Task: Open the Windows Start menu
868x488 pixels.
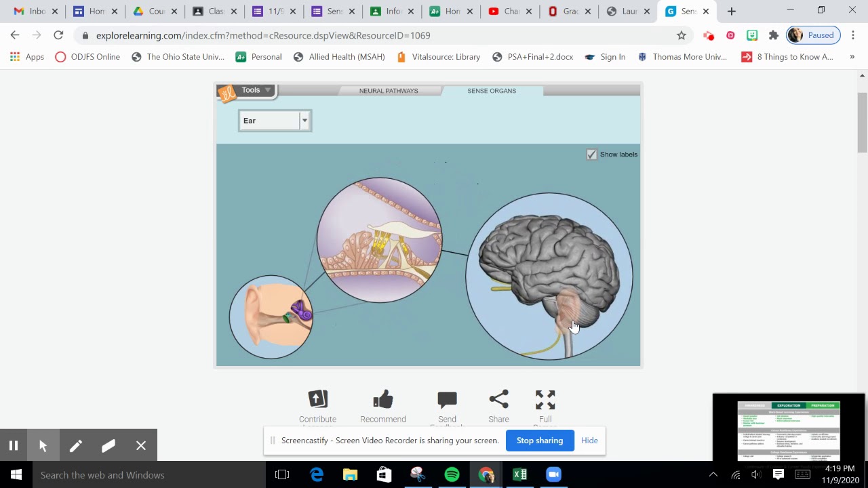Action: pyautogui.click(x=16, y=474)
